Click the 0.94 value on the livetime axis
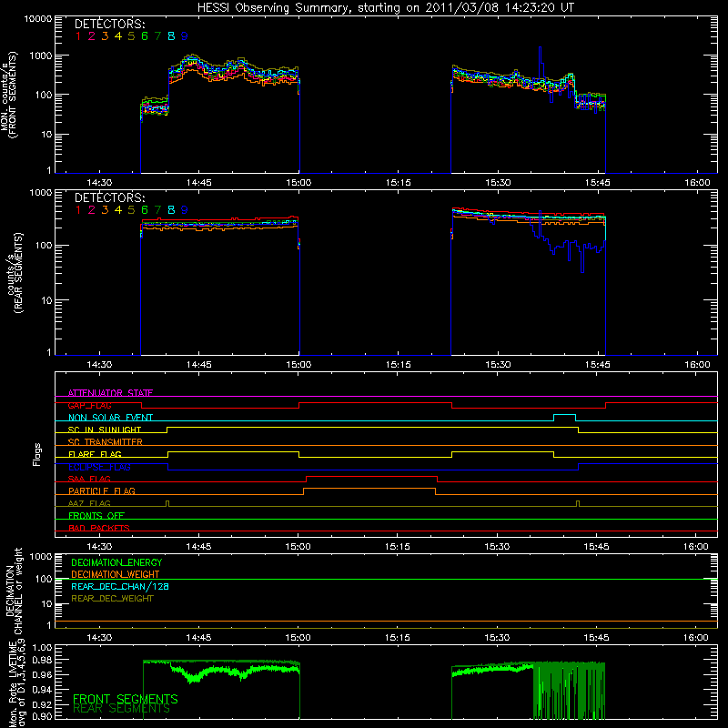Image resolution: width=728 pixels, height=728 pixels. (x=42, y=689)
